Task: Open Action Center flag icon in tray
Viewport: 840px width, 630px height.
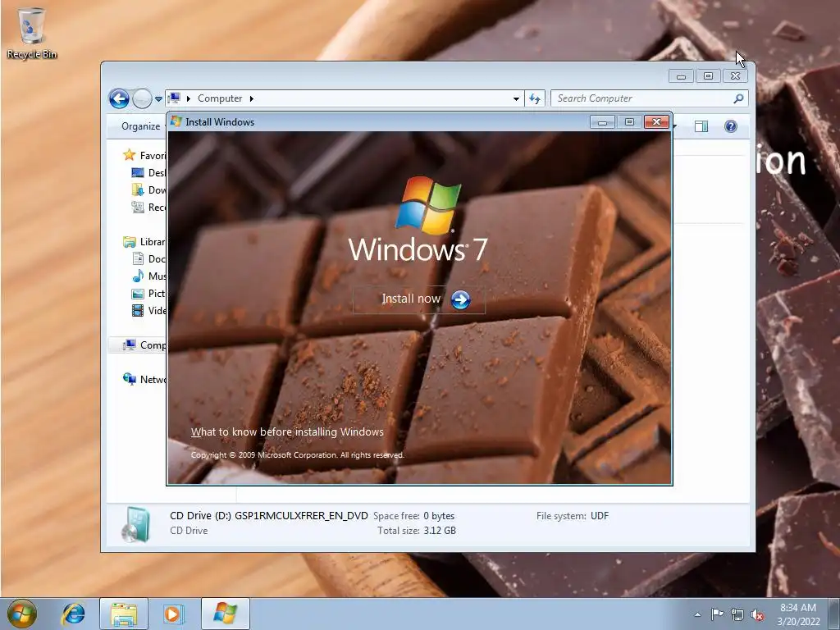Action: tap(717, 614)
